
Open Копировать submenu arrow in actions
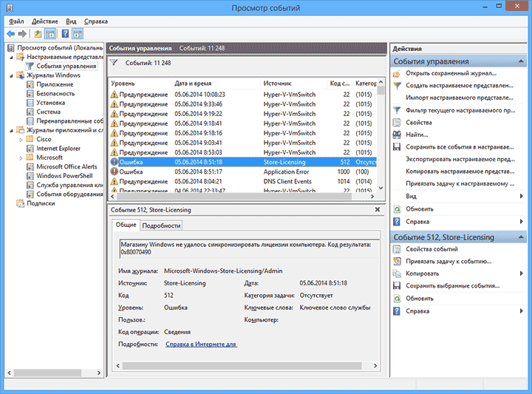pos(522,274)
